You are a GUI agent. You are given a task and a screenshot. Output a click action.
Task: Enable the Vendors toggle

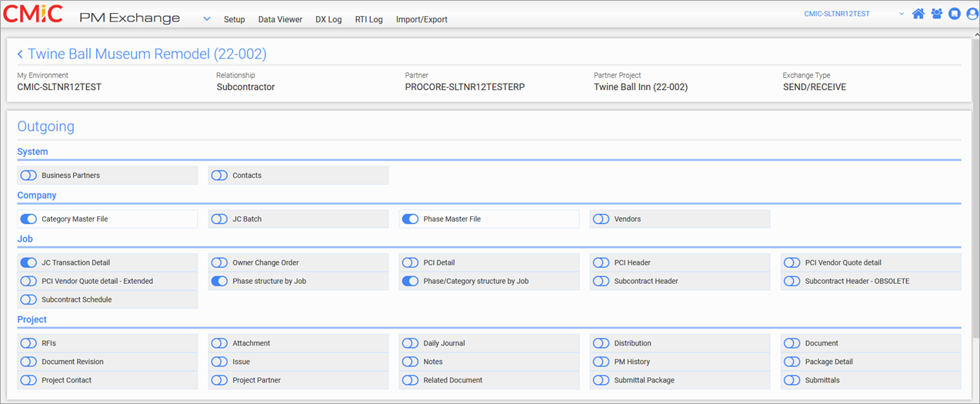click(601, 219)
